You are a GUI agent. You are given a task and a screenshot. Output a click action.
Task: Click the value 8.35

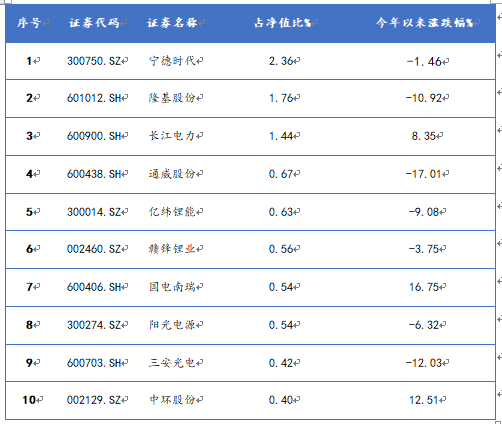424,136
